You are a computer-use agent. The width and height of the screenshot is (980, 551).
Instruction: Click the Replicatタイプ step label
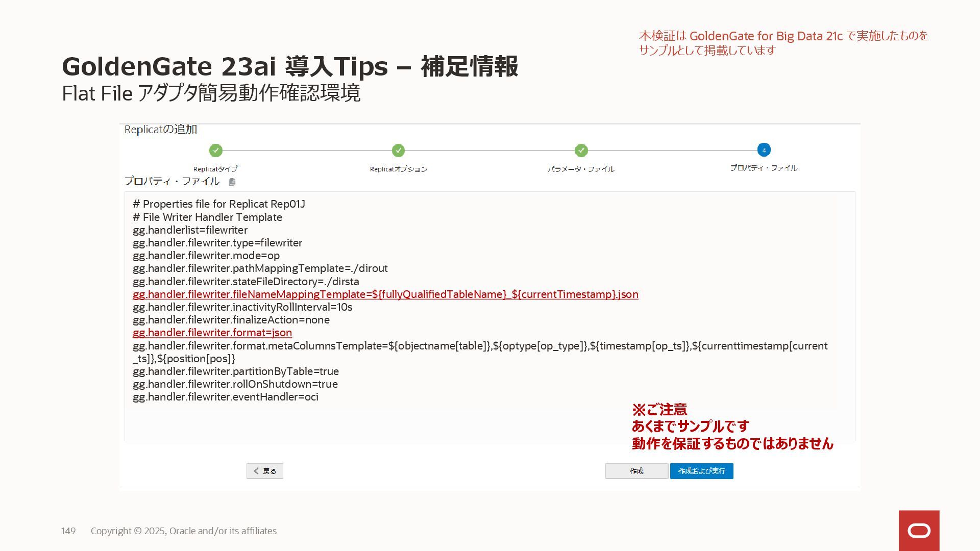coord(215,169)
